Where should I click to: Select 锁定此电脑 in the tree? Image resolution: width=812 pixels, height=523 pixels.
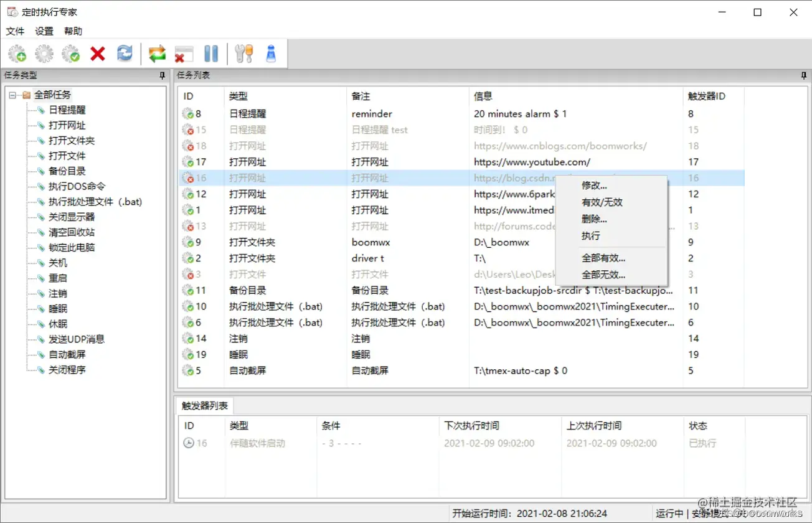[x=72, y=247]
